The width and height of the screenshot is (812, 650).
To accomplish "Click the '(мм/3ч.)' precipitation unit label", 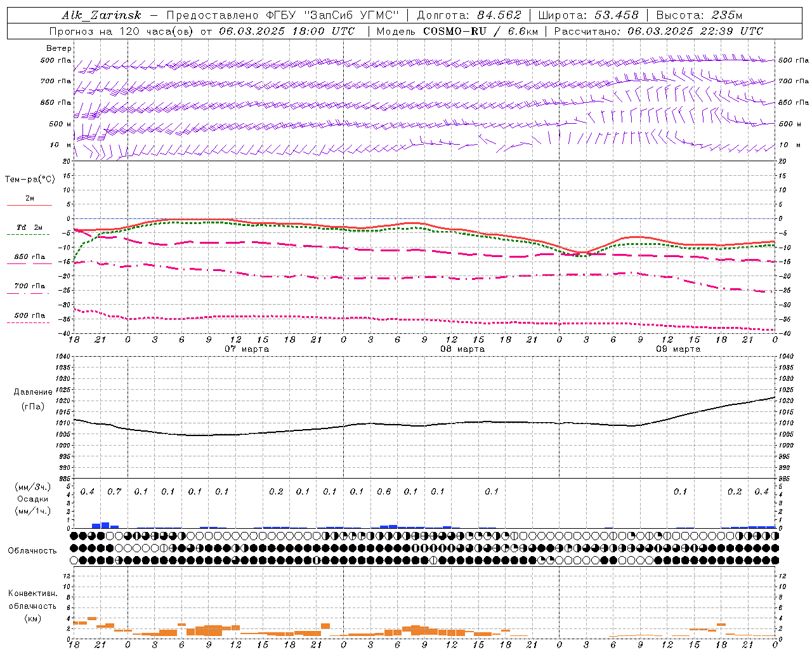I will point(33,487).
